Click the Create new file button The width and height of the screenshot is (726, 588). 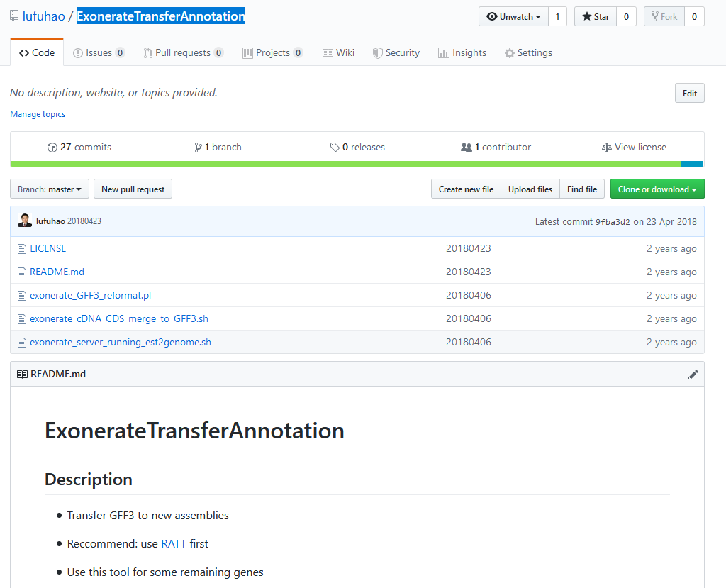[466, 189]
